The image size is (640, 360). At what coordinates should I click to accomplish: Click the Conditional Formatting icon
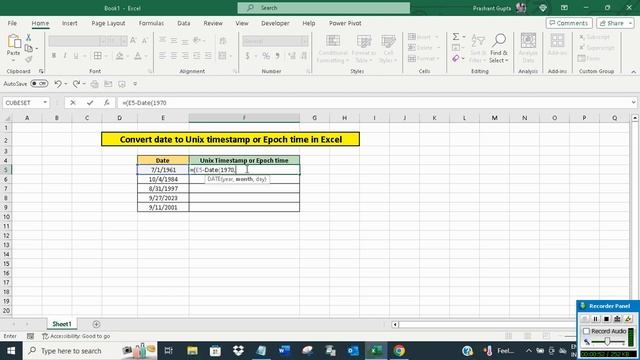click(333, 41)
